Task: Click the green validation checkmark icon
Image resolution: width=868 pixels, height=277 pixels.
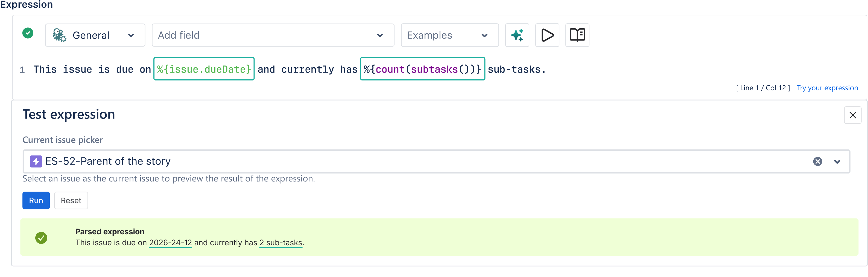Action: (x=28, y=33)
